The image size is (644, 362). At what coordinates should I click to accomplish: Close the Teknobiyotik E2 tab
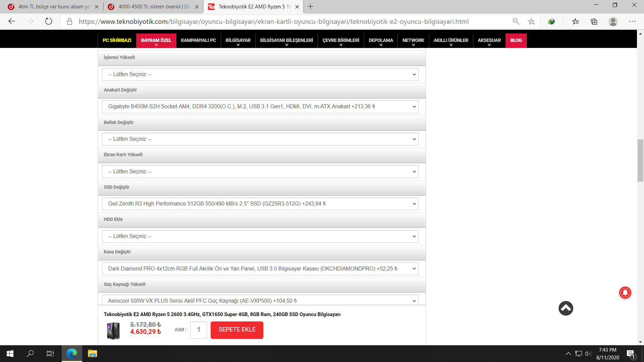(297, 7)
